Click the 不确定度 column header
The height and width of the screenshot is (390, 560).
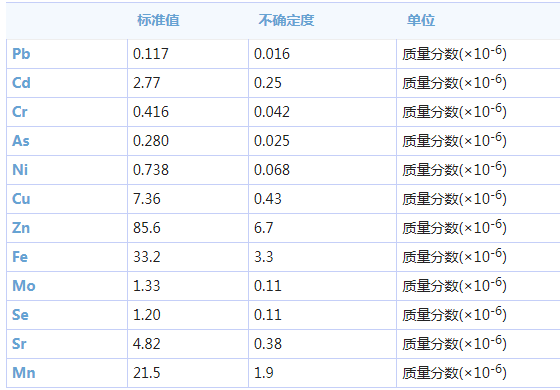pyautogui.click(x=286, y=20)
